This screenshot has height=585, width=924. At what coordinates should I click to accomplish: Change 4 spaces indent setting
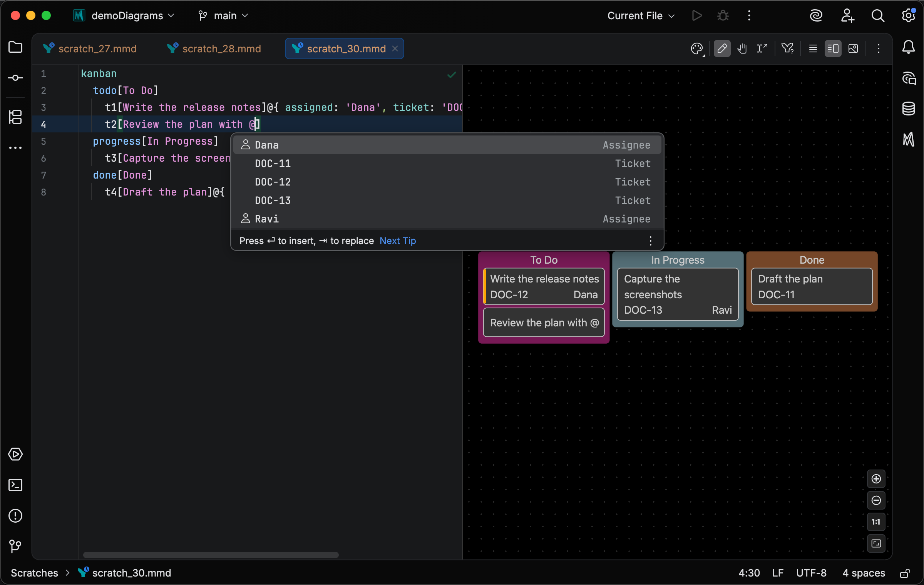pos(864,573)
